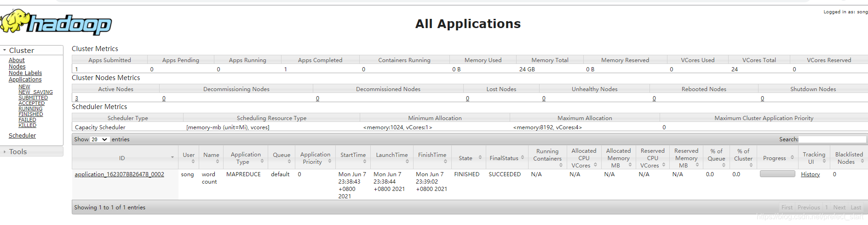
Task: Open the Show entries count dropdown
Action: 100,139
